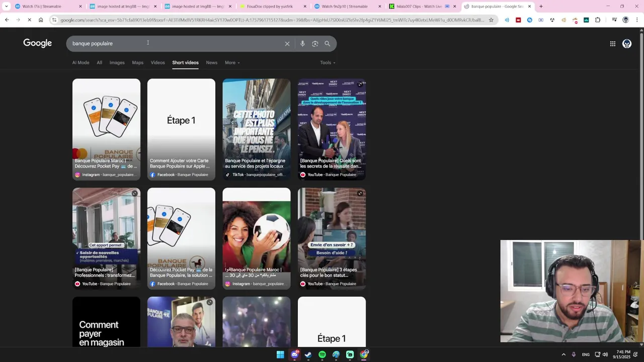The height and width of the screenshot is (362, 644).
Task: Open Steam from the taskbar
Action: 308,354
